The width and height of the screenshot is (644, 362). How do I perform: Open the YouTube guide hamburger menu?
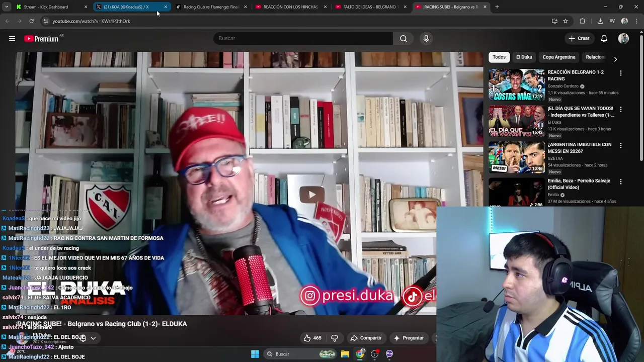tap(12, 38)
